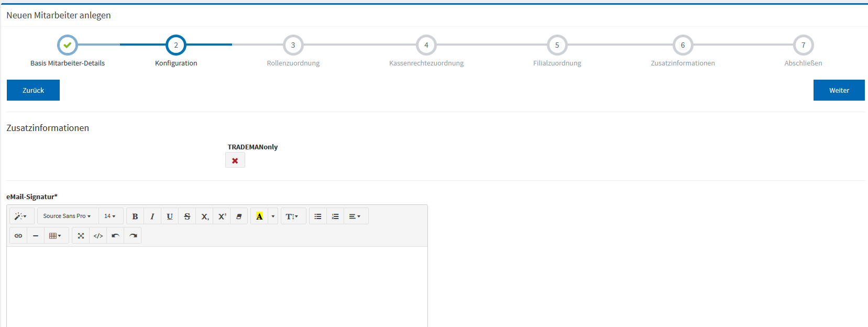Image resolution: width=868 pixels, height=327 pixels.
Task: Insert a link in the signature
Action: (x=18, y=236)
